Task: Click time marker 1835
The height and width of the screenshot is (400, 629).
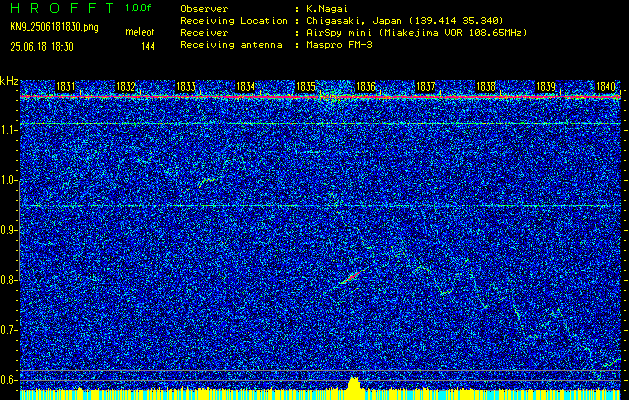Action: [x=306, y=86]
